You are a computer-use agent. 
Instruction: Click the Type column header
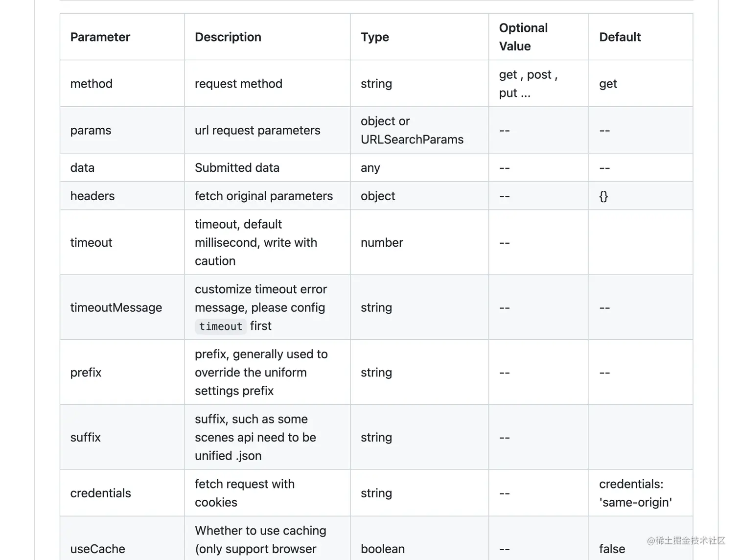click(x=375, y=37)
